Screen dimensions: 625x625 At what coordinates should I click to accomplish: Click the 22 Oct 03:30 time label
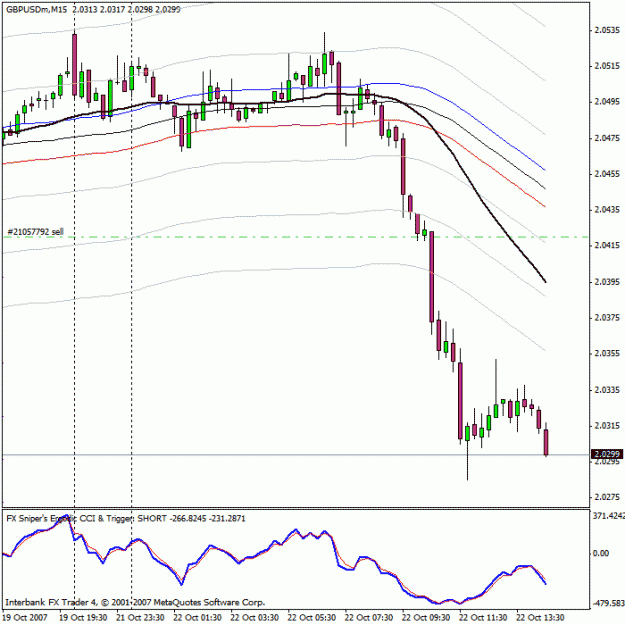click(255, 617)
